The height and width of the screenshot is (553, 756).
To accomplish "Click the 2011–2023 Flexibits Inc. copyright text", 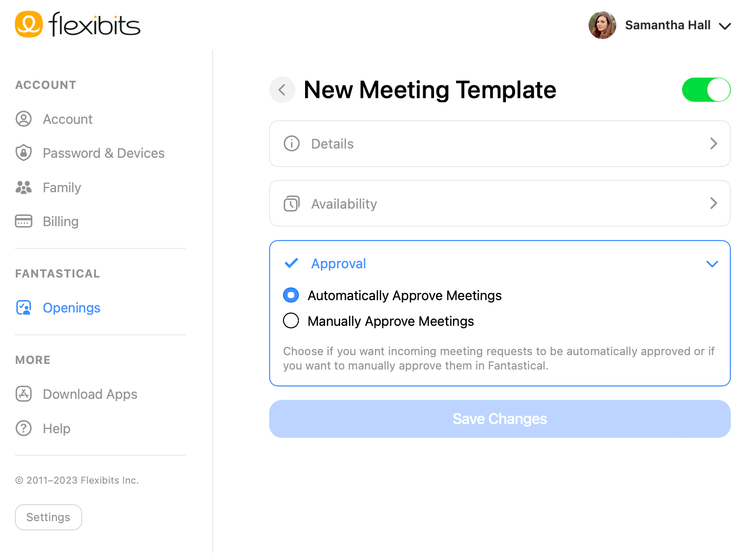I will tap(77, 480).
